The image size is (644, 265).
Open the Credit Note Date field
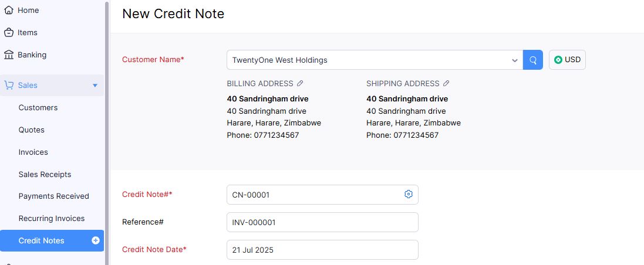322,250
